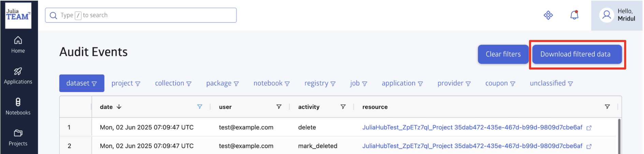Click Download filtered data button
Screen dimensions: 644x154
tap(575, 54)
